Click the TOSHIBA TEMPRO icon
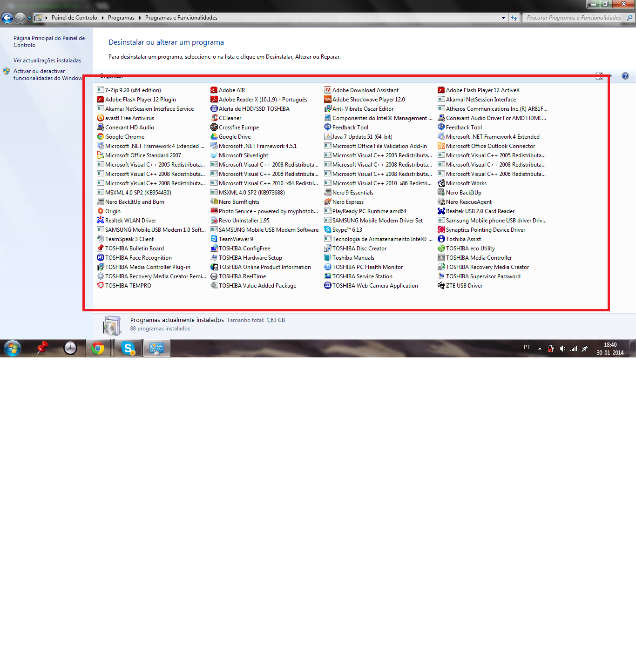Image resolution: width=636 pixels, height=672 pixels. pos(100,285)
